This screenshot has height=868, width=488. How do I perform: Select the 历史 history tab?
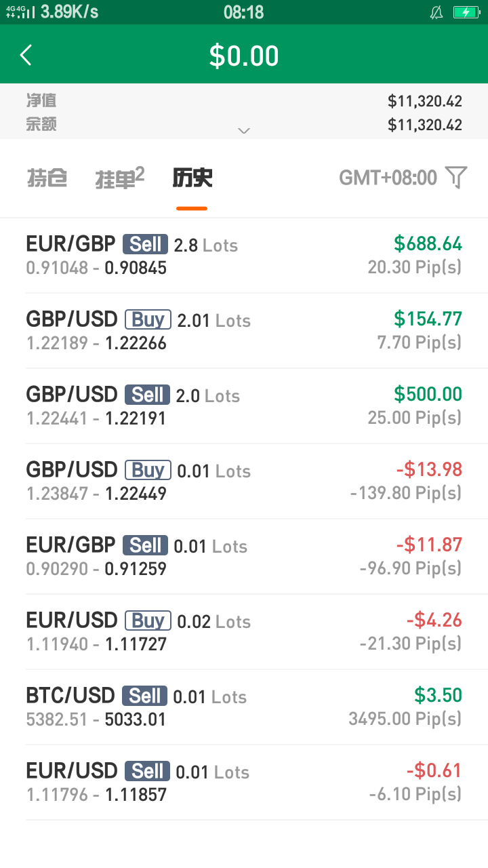pyautogui.click(x=192, y=178)
